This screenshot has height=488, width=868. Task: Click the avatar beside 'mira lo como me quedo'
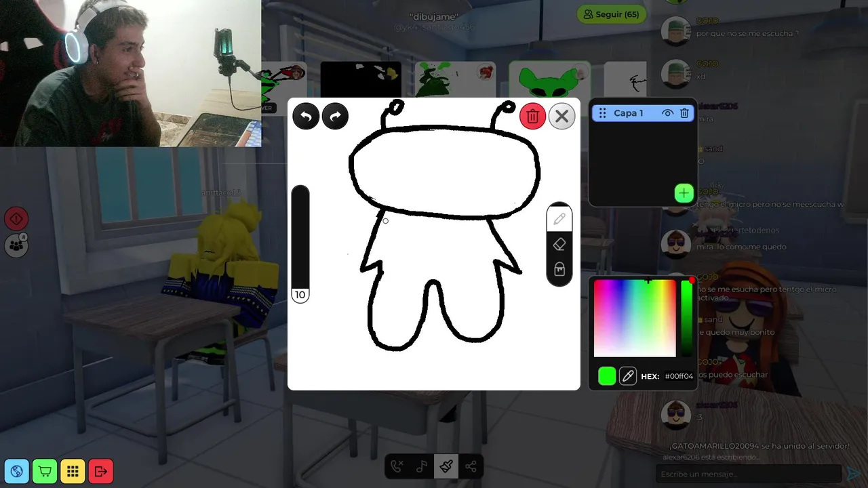(676, 244)
